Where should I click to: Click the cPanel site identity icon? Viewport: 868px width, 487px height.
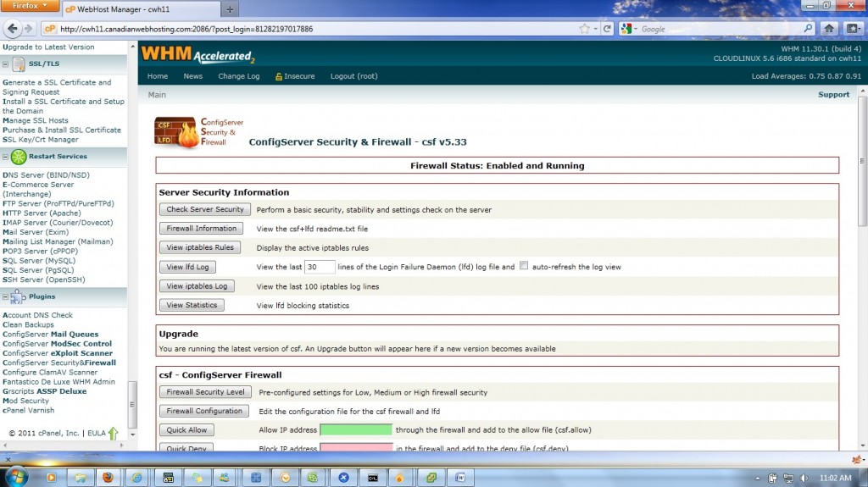(x=50, y=29)
